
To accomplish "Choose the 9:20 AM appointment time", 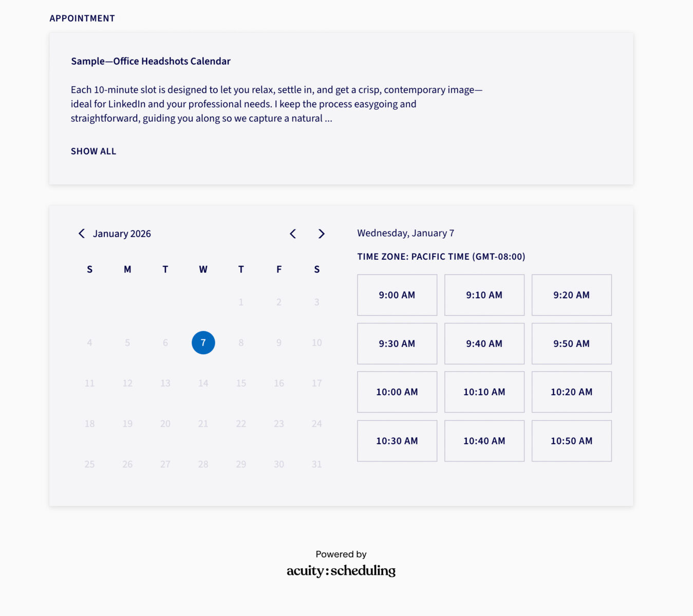I will pyautogui.click(x=571, y=295).
